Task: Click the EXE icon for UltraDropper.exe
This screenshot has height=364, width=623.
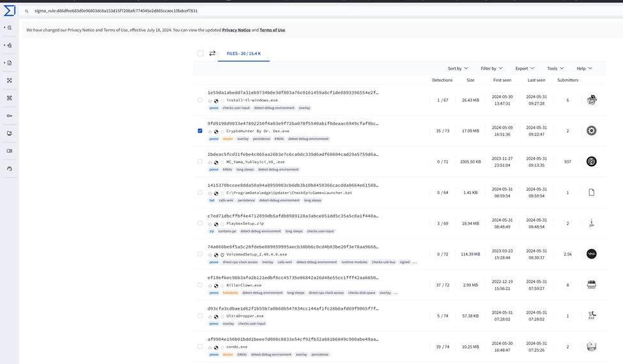Action: point(591,315)
